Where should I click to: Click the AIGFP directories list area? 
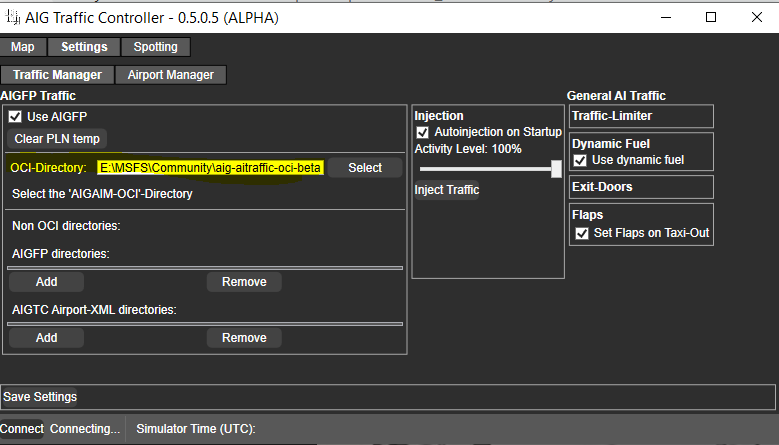(205, 268)
